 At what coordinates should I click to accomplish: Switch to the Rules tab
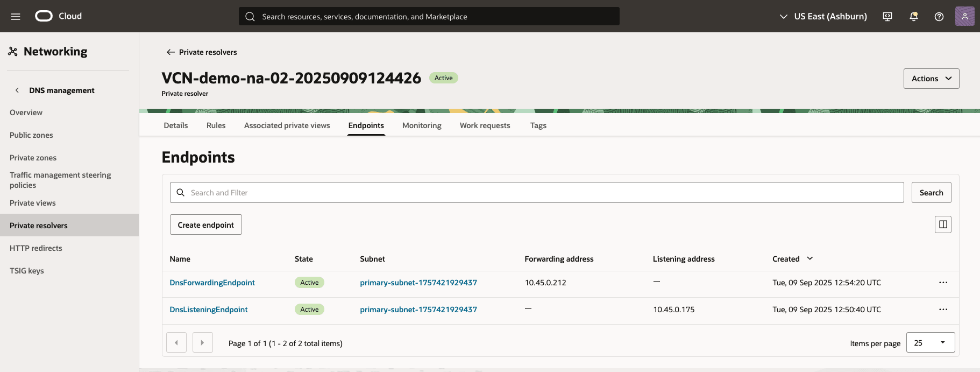coord(216,125)
